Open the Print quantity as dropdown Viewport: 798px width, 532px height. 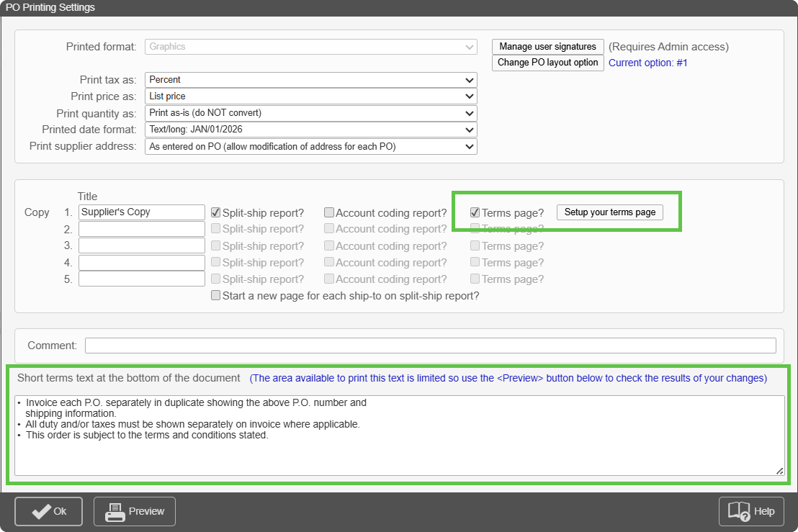(310, 113)
